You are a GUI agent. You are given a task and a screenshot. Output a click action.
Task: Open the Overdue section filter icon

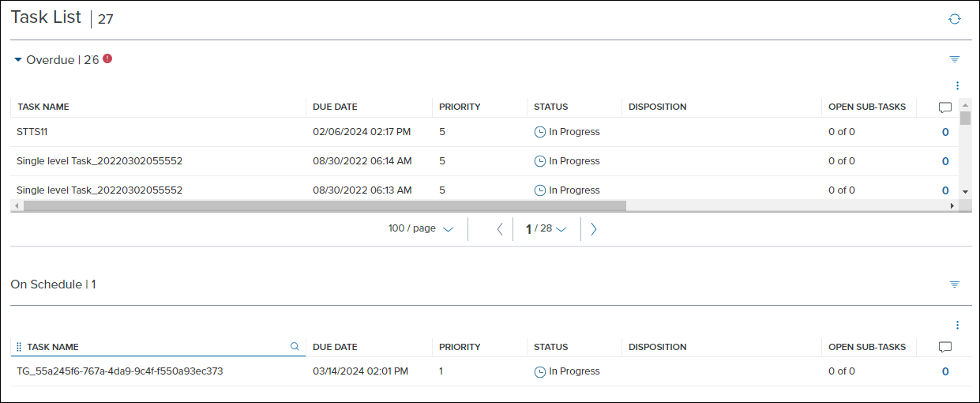(x=955, y=59)
